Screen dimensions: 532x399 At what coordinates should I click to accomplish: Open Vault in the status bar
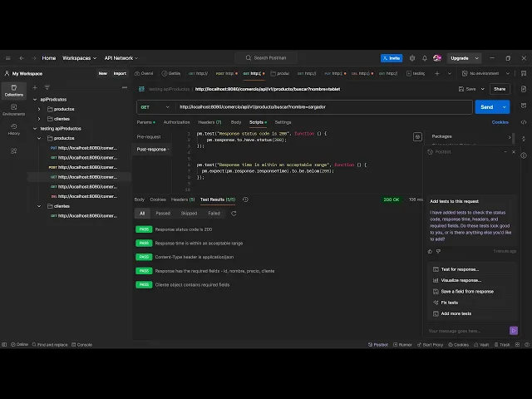(481, 344)
